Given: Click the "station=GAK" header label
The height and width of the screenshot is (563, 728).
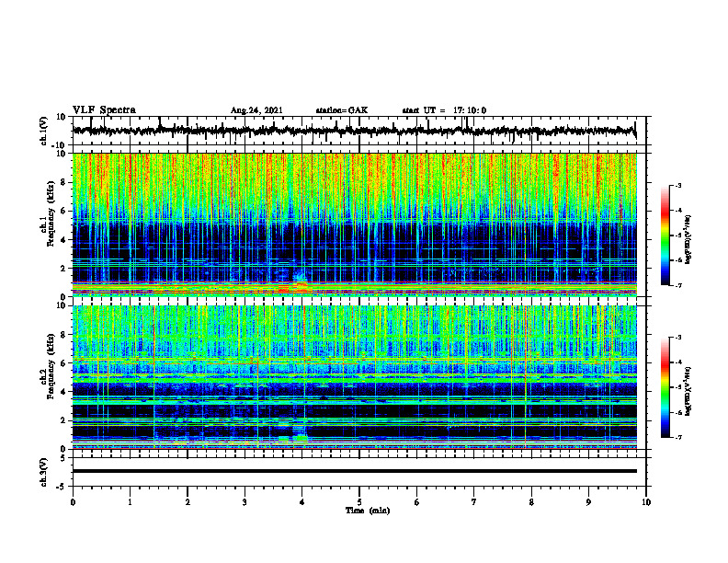Looking at the screenshot, I should 342,110.
